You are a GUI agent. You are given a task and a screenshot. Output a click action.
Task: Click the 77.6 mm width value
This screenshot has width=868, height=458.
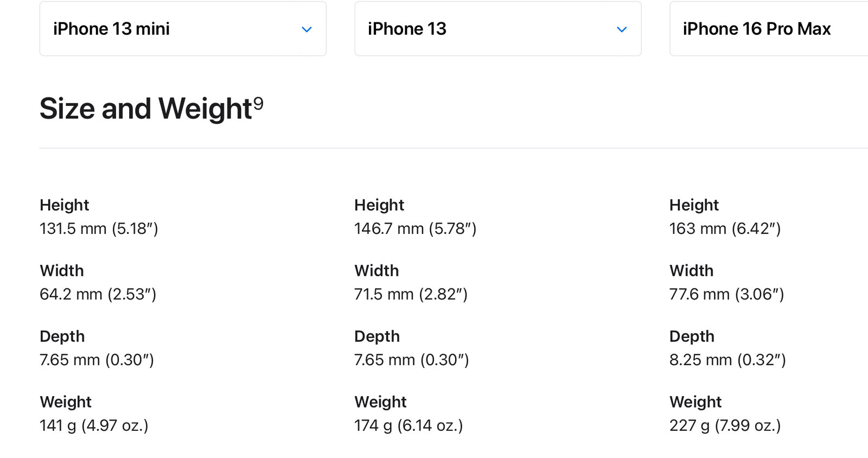pyautogui.click(x=726, y=294)
